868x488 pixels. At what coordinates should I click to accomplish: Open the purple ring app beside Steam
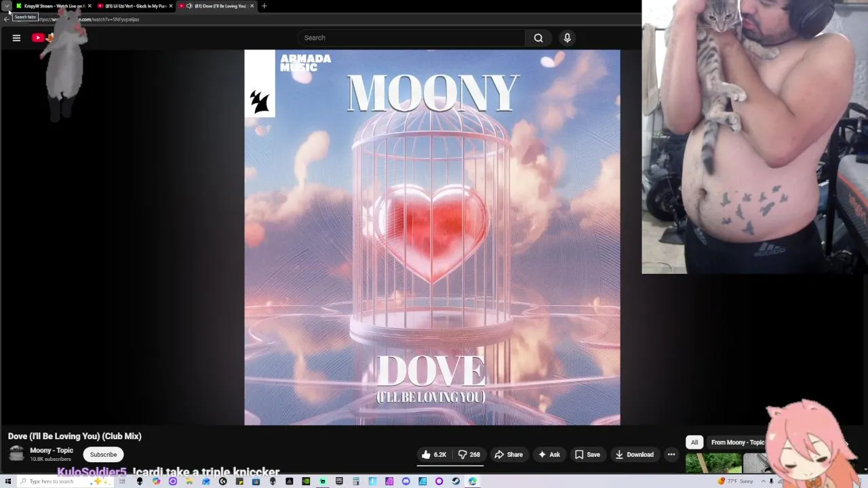point(439,481)
